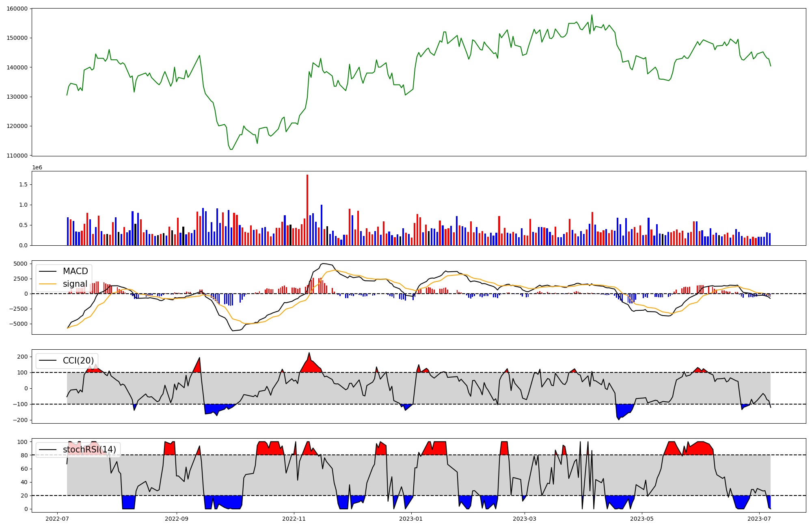The image size is (812, 528).
Task: Select the stochRSI(14) legend label
Action: click(89, 450)
